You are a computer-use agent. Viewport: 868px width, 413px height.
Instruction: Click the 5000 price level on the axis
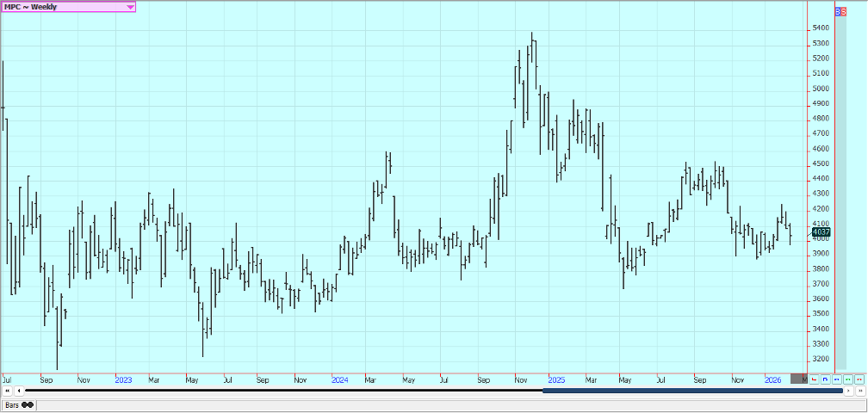tap(820, 89)
